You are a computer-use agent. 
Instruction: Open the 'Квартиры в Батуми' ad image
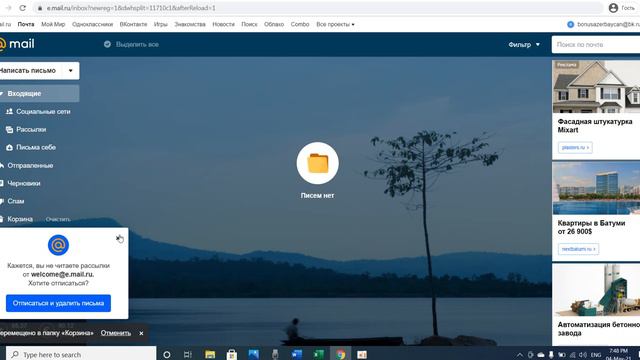pyautogui.click(x=596, y=188)
